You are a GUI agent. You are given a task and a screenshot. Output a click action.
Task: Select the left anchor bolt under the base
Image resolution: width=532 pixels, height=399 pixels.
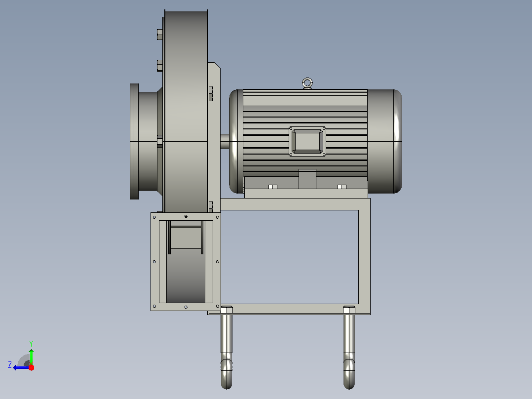tap(227, 348)
